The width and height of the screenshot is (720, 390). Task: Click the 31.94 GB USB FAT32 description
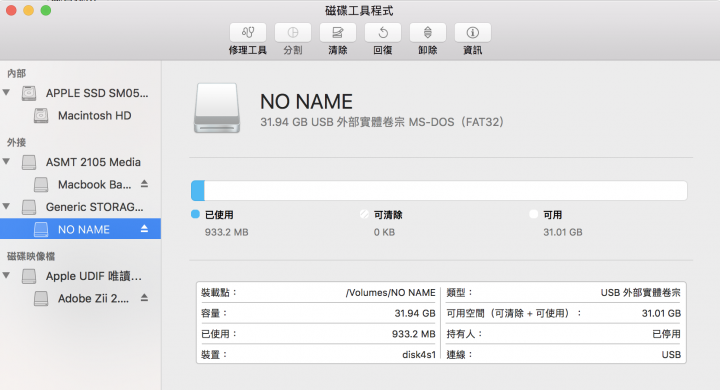click(382, 122)
